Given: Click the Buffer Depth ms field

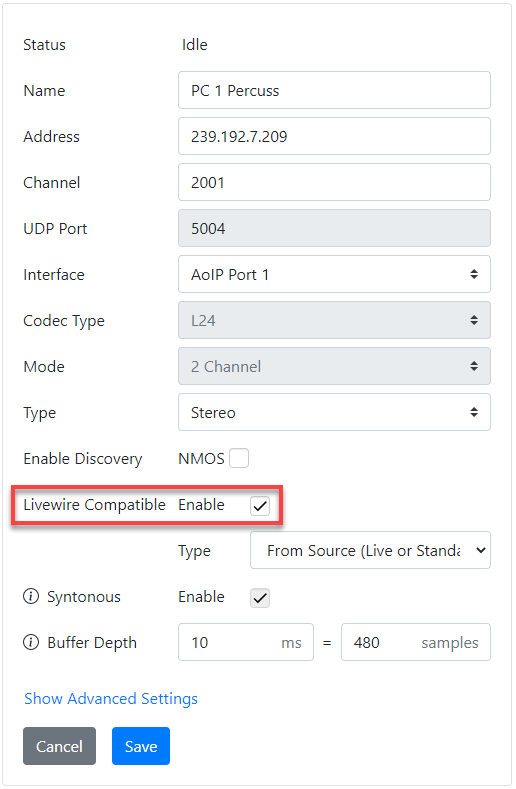Looking at the screenshot, I should pos(246,642).
